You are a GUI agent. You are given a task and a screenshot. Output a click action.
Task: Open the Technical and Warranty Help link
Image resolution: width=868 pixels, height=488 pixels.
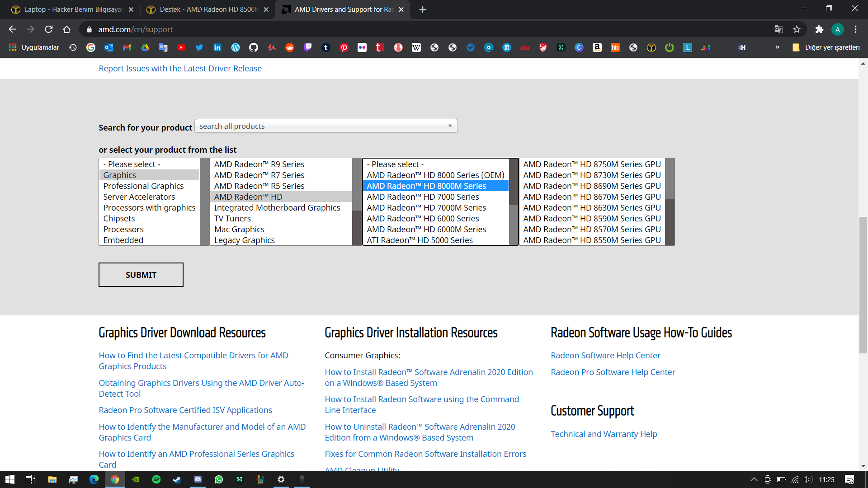point(604,434)
